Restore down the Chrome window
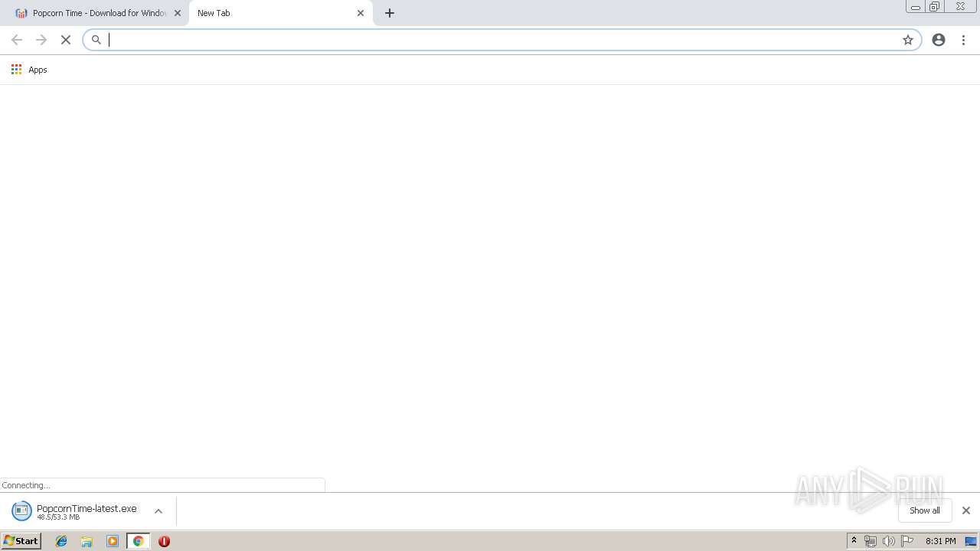980x551 pixels. pyautogui.click(x=934, y=7)
